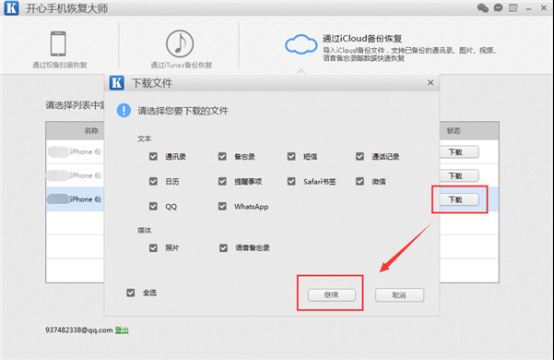Viewport: 554px width, 360px height.
Task: Open the chat bubble feedback icon
Action: coord(498,8)
